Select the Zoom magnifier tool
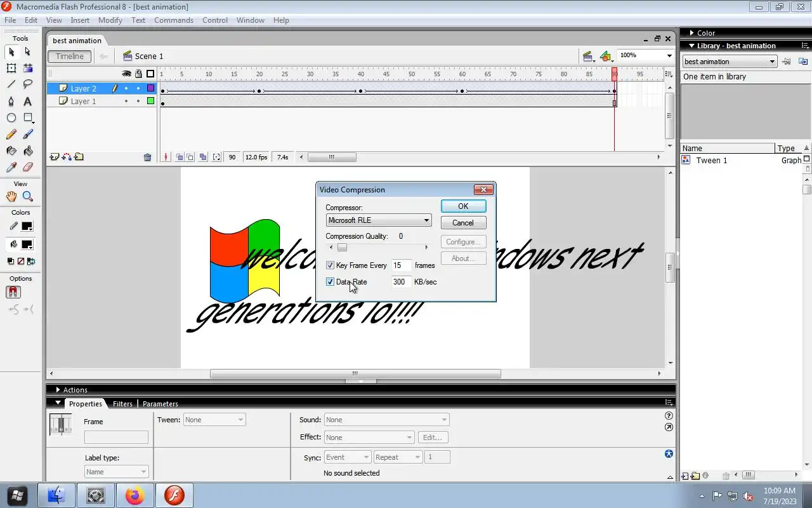Image resolution: width=812 pixels, height=508 pixels. tap(28, 197)
